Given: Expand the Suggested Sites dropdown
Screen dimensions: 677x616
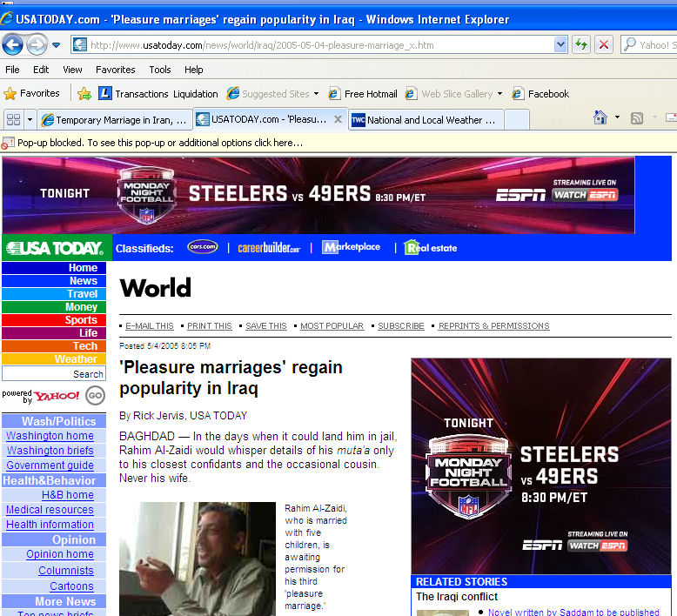Looking at the screenshot, I should 316,94.
